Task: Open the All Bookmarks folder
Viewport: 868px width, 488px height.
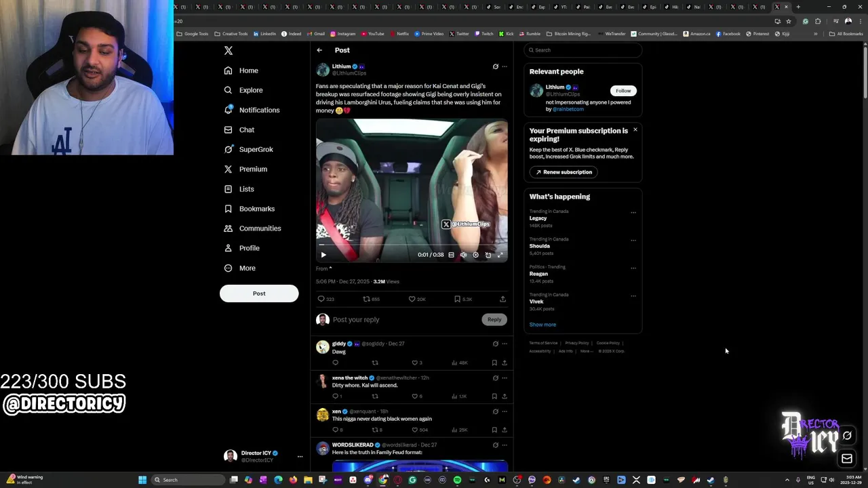Action: pyautogui.click(x=846, y=33)
